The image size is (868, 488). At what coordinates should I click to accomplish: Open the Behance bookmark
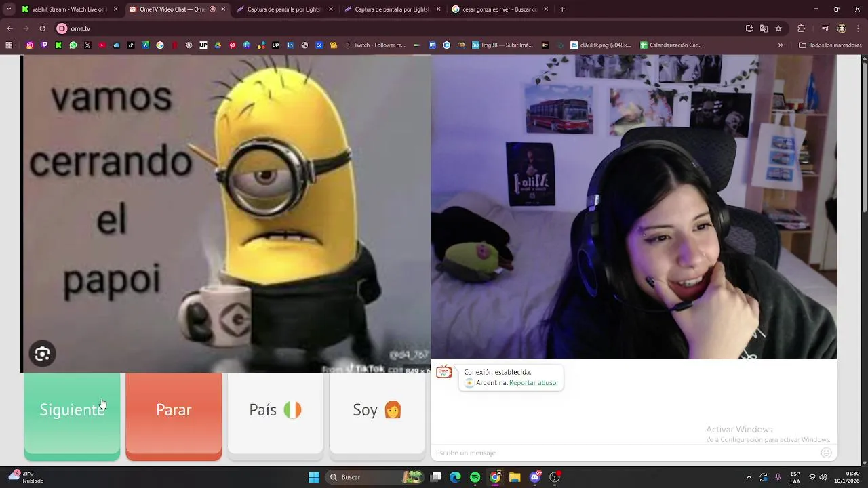(x=319, y=45)
